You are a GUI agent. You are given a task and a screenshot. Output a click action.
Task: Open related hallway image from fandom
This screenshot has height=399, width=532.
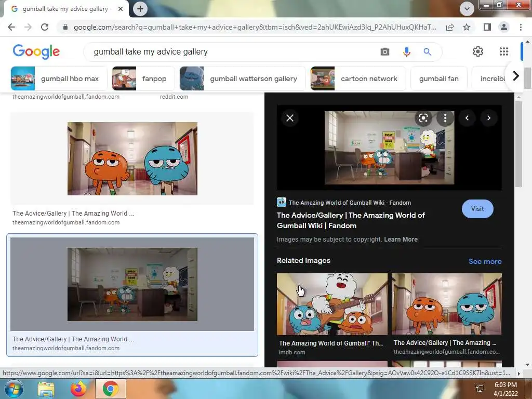446,304
